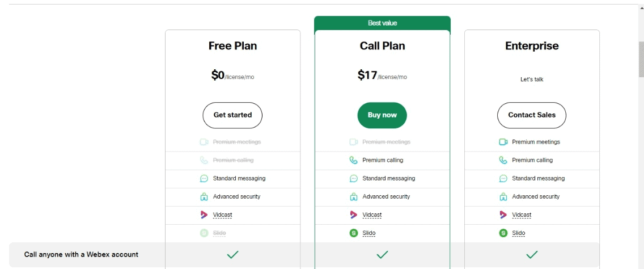The height and width of the screenshot is (269, 644).
Task: Click Call Plan checkmark in Webex calling row
Action: [382, 255]
